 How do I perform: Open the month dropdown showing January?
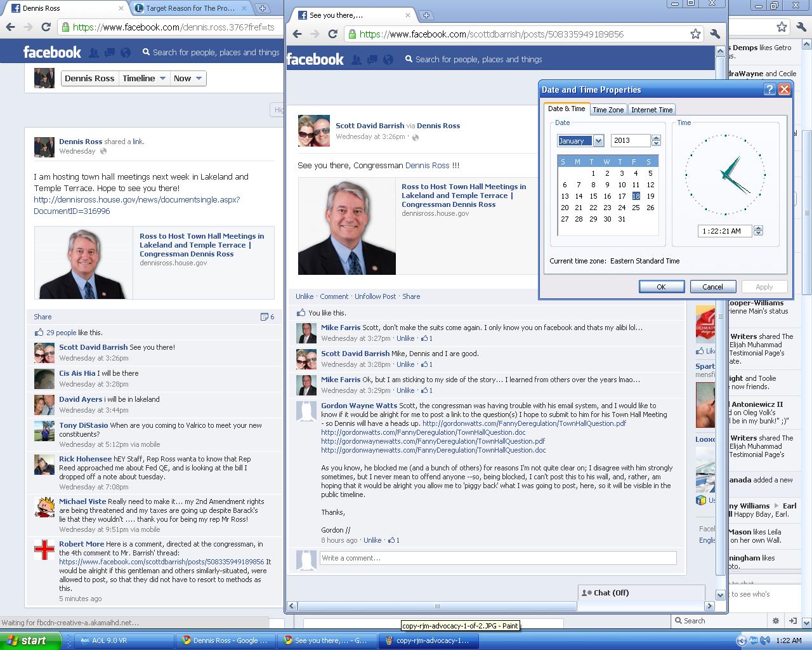598,141
